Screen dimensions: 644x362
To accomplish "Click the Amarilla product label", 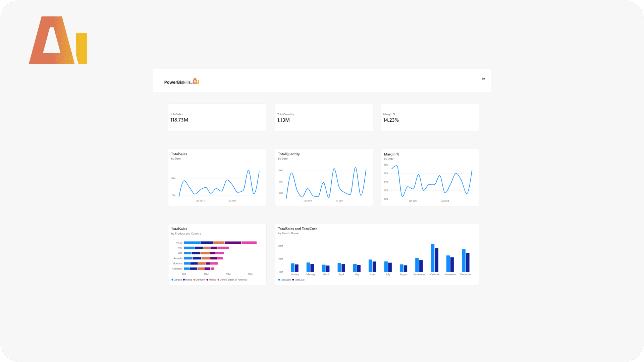I will click(178, 258).
